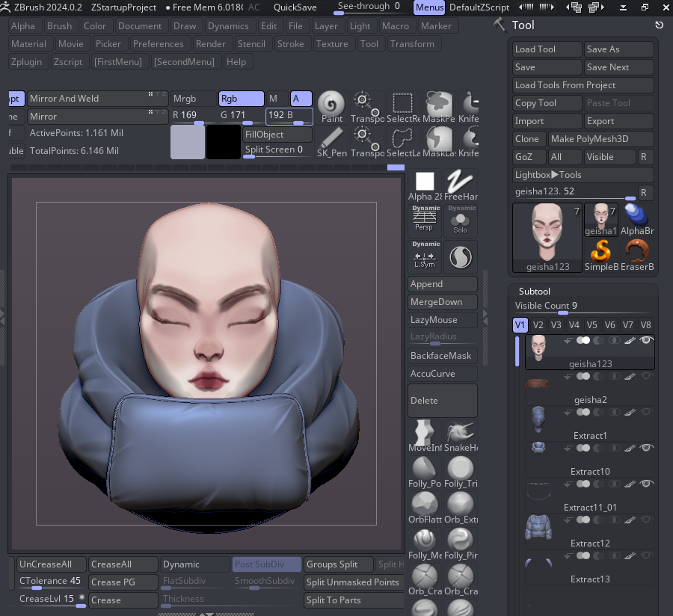Choose the SelectRect selection tool
The width and height of the screenshot is (673, 616).
[x=403, y=104]
